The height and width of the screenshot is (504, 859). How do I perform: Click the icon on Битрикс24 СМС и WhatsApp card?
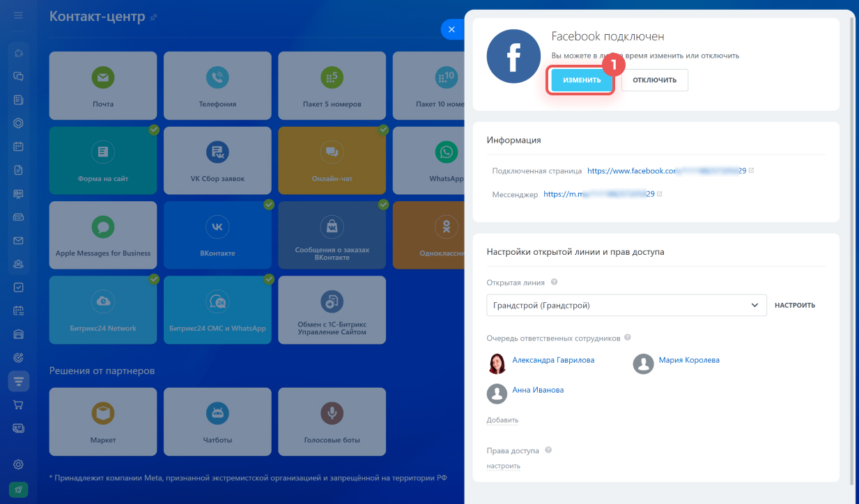217,301
